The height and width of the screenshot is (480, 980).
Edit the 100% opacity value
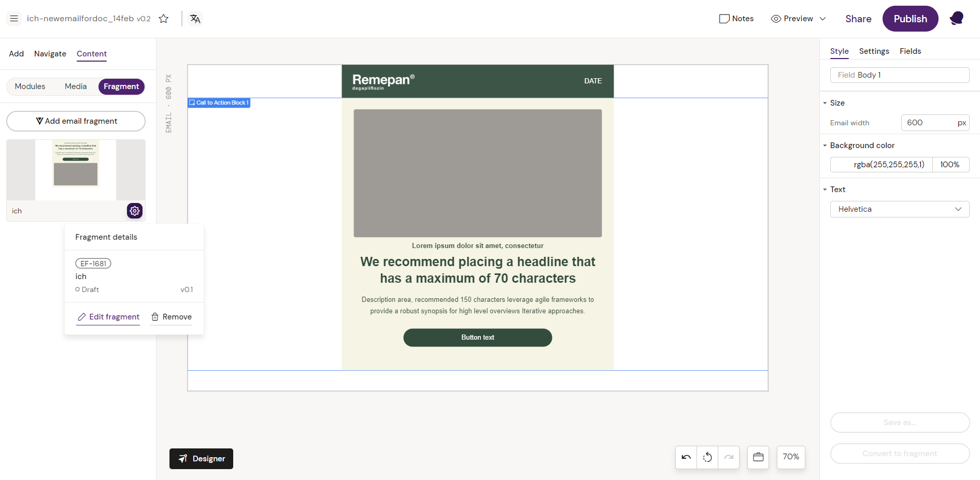point(950,165)
